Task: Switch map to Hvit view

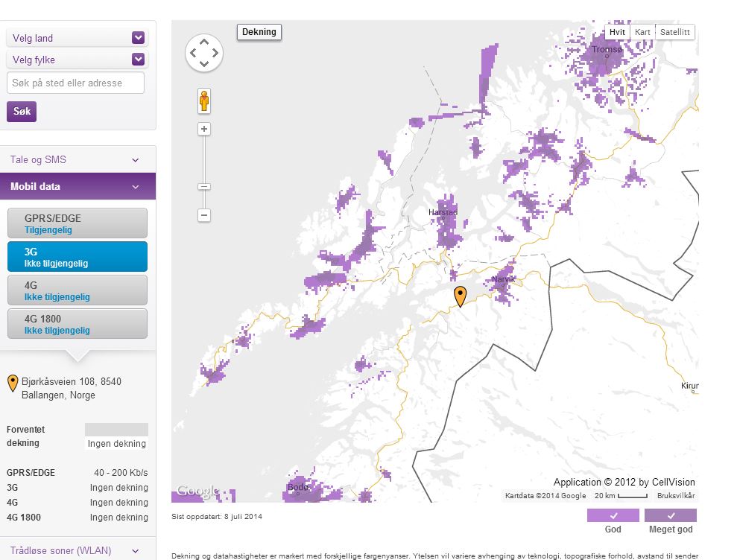Action: point(617,32)
